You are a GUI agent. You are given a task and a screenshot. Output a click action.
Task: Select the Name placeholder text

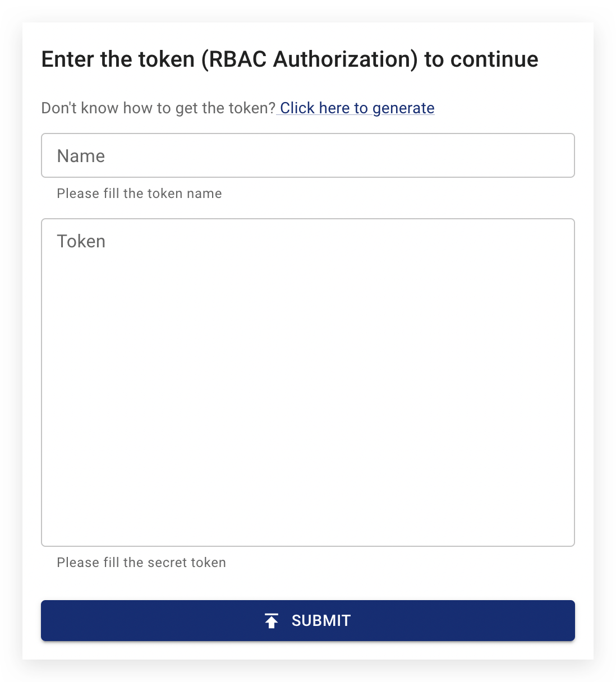80,156
